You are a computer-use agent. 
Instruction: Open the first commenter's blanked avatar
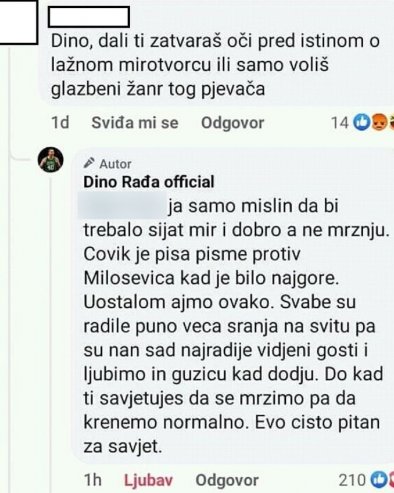point(17,21)
